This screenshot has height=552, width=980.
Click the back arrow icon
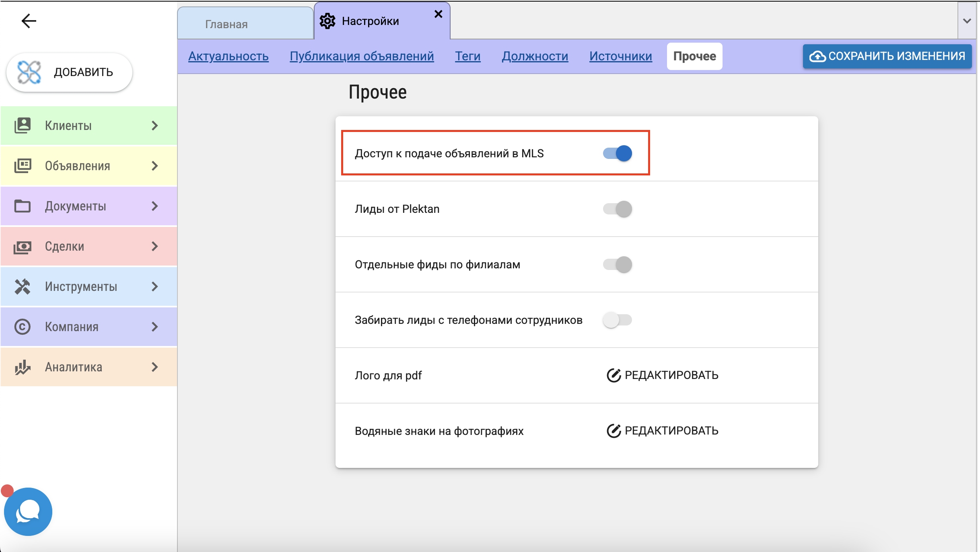point(29,21)
